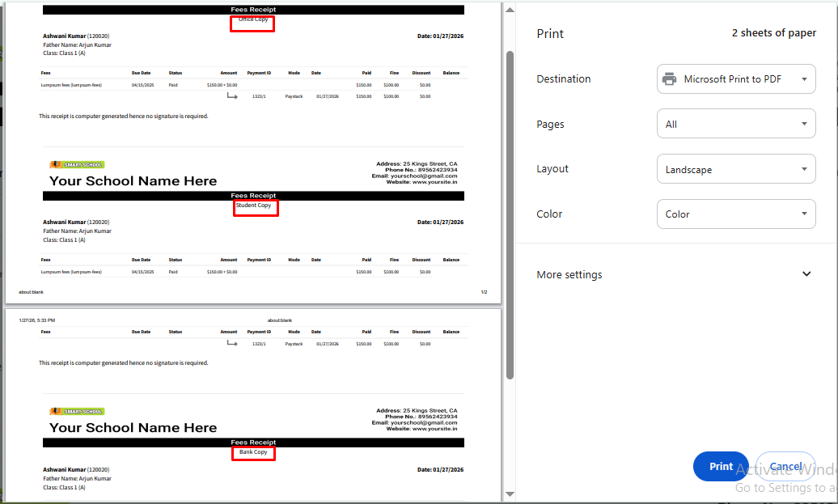The image size is (838, 504).
Task: Expand the More settings section
Action: pos(806,274)
